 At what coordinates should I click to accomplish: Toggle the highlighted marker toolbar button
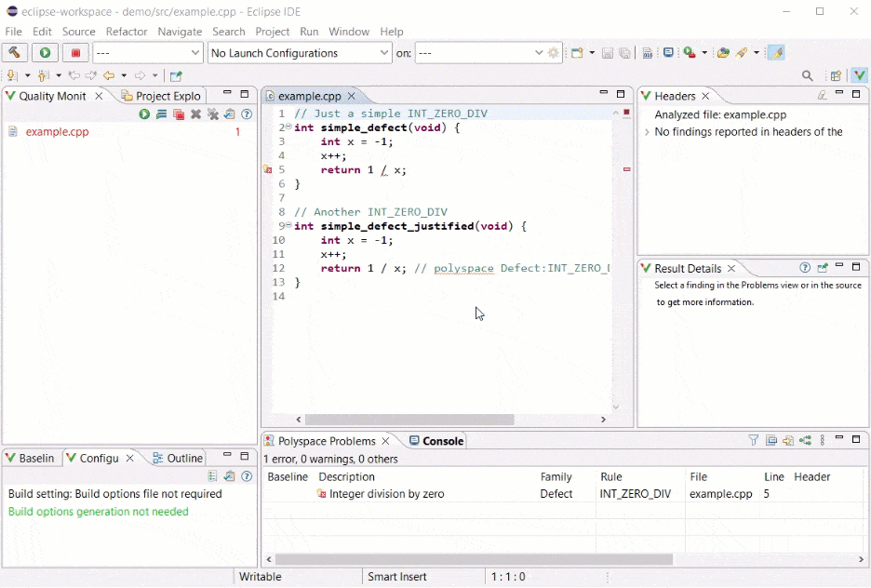tap(775, 53)
